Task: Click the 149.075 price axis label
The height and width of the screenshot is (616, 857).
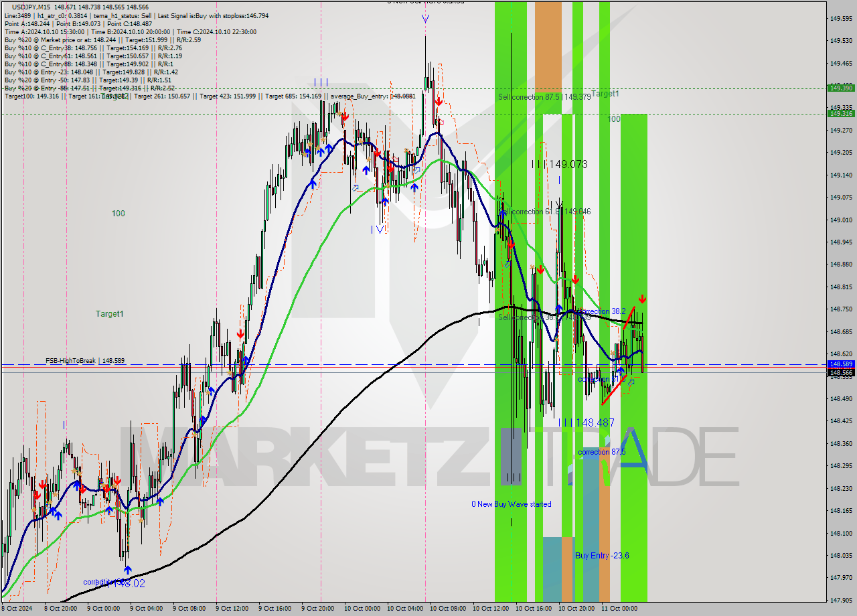Action: click(x=840, y=198)
